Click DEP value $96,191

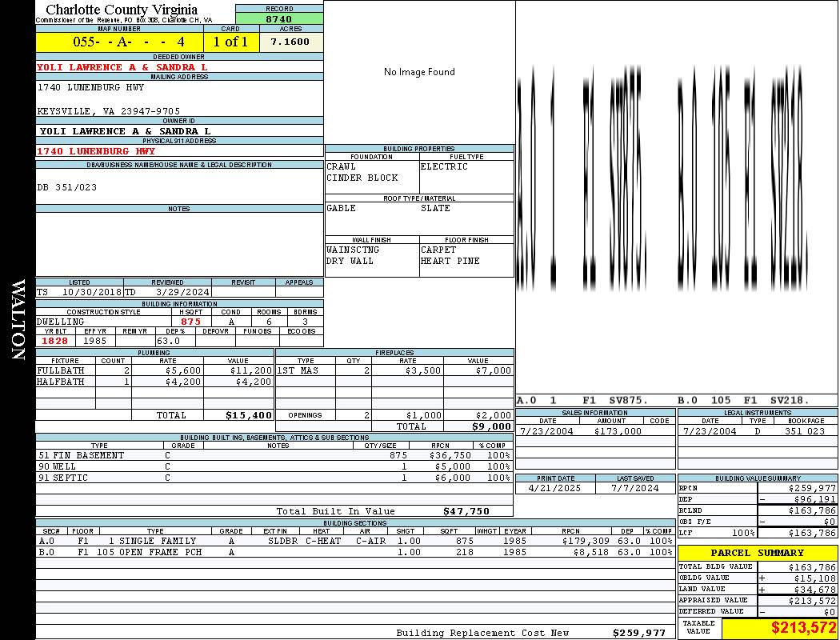(x=815, y=499)
